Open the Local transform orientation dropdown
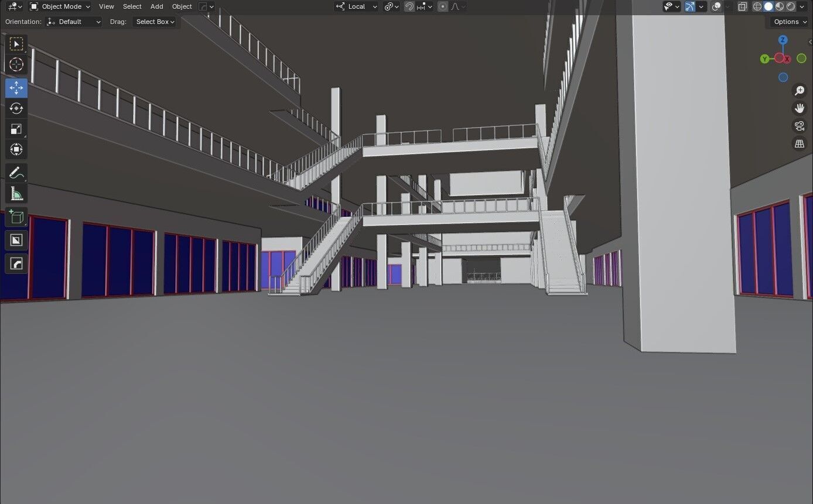The image size is (813, 504). point(356,6)
